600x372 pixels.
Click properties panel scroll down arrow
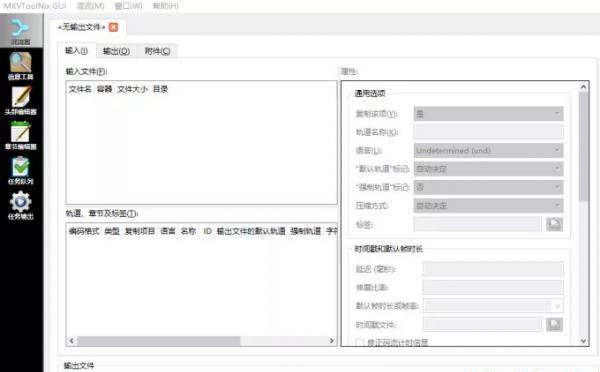tap(583, 340)
